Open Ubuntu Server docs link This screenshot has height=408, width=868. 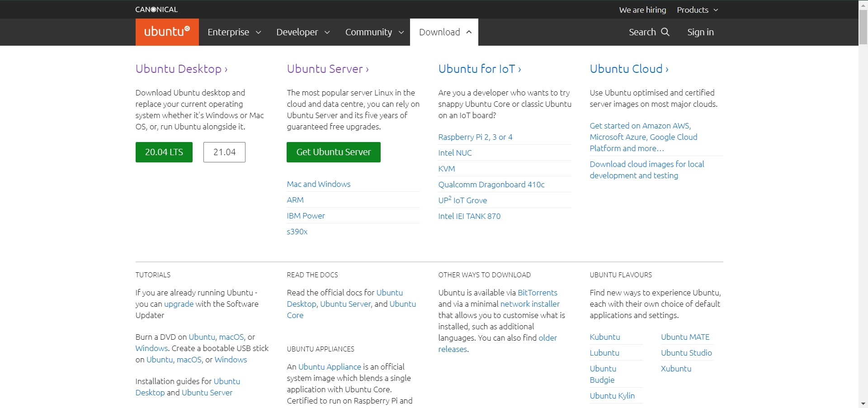click(x=345, y=304)
